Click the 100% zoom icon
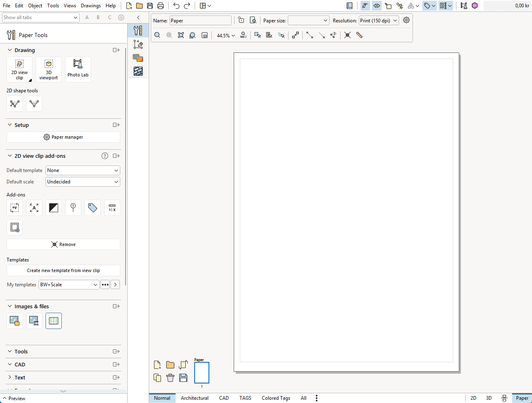The width and height of the screenshot is (532, 403). coord(243,35)
